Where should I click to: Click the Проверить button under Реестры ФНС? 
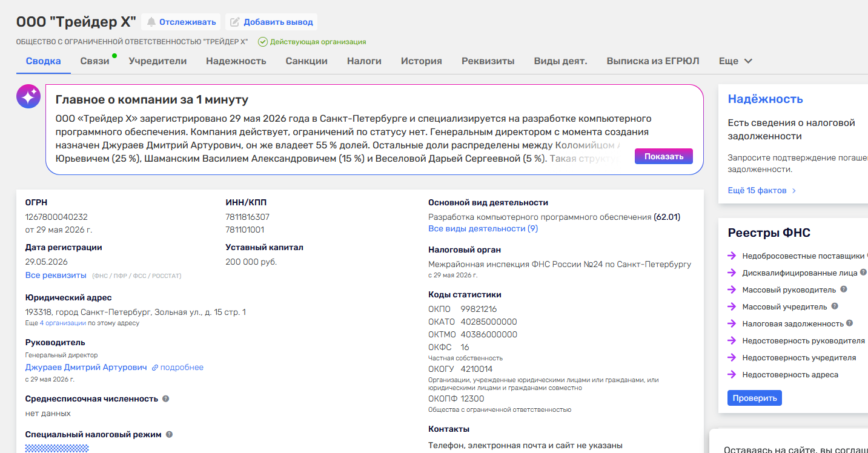click(x=755, y=398)
